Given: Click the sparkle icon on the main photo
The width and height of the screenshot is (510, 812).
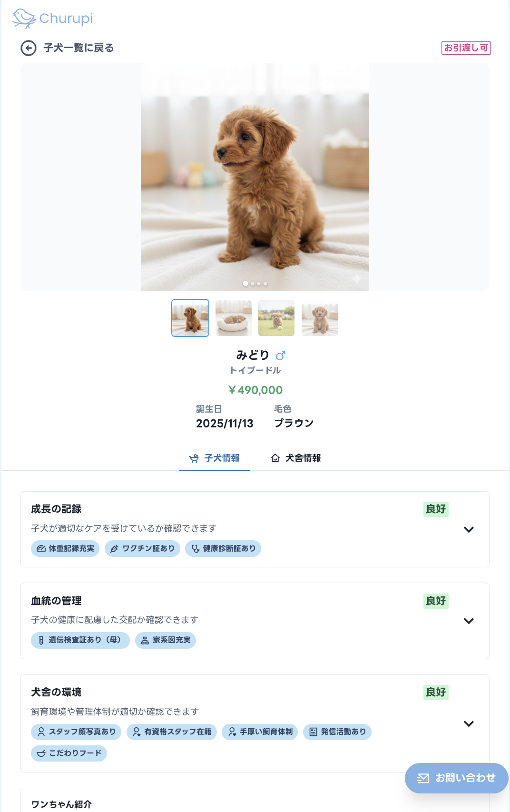Looking at the screenshot, I should [x=357, y=277].
